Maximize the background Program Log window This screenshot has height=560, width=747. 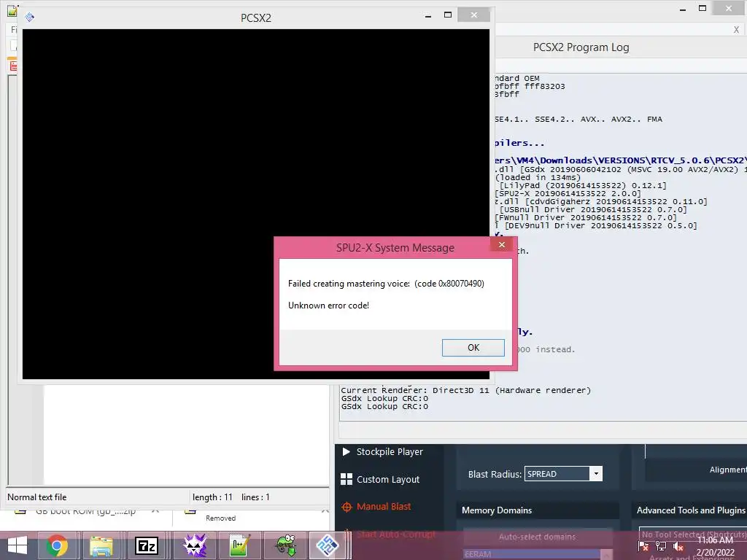click(703, 8)
